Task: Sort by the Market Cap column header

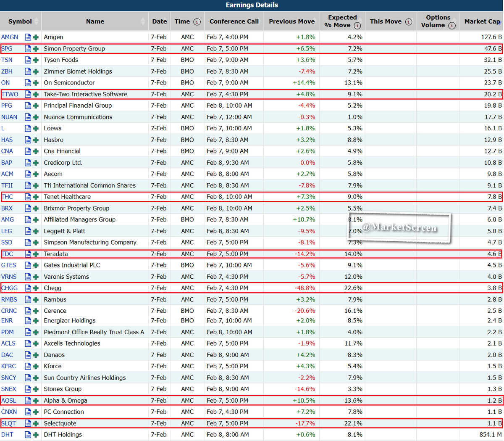Action: click(x=482, y=21)
